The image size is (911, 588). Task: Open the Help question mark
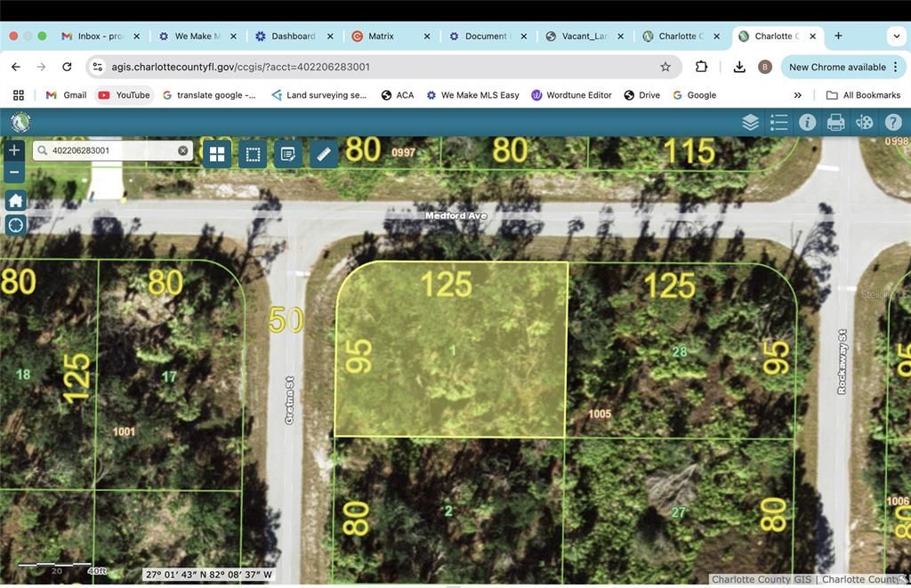pyautogui.click(x=892, y=122)
